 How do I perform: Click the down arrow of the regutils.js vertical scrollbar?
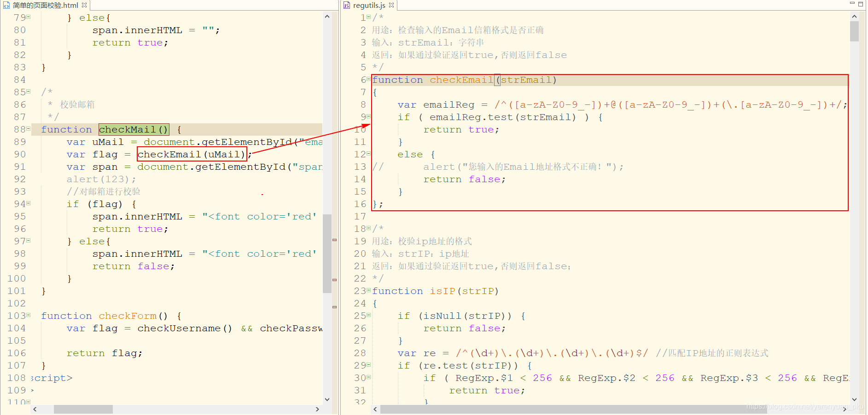click(x=854, y=399)
